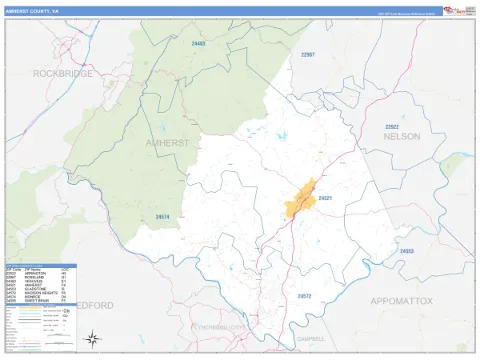
Task: Click the large AMHERST county label
Action: [x=167, y=143]
